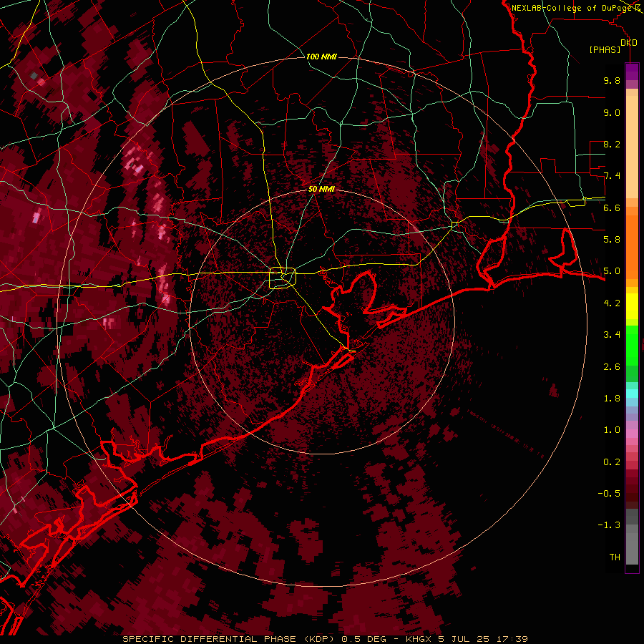The width and height of the screenshot is (644, 644).
Task: Click the TH threshold label
Action: coord(615,557)
